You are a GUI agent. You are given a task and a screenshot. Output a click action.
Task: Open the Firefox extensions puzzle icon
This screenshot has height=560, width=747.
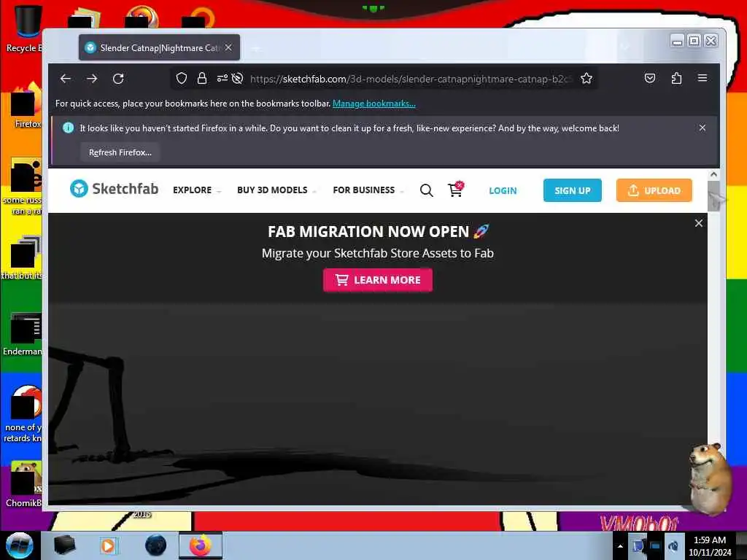pyautogui.click(x=676, y=79)
